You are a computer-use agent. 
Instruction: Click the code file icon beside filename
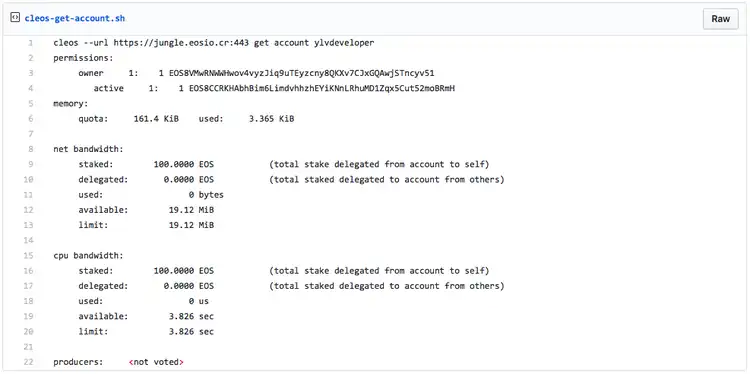(x=15, y=18)
